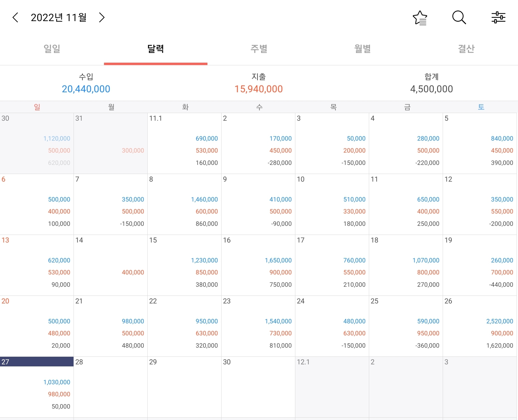Image resolution: width=518 pixels, height=420 pixels.
Task: Click income 1,120,000 on October 30
Action: 57,139
